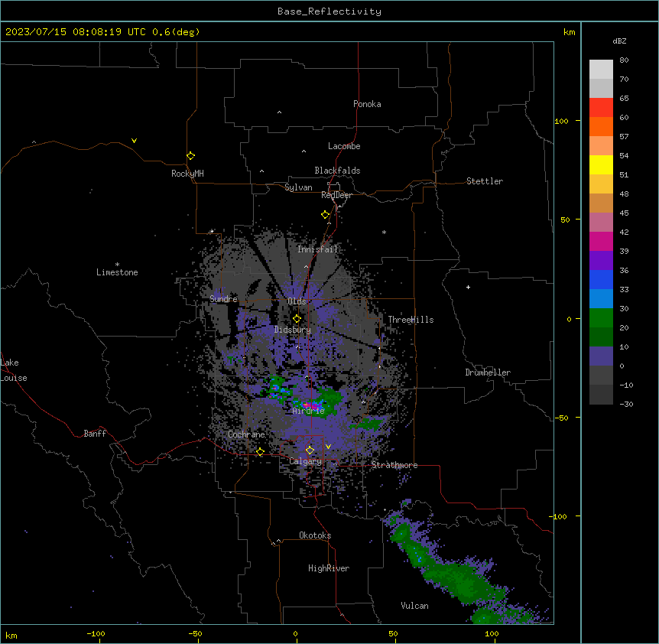Select the -30 value in the dBZ legend
The height and width of the screenshot is (644, 659).
click(626, 405)
